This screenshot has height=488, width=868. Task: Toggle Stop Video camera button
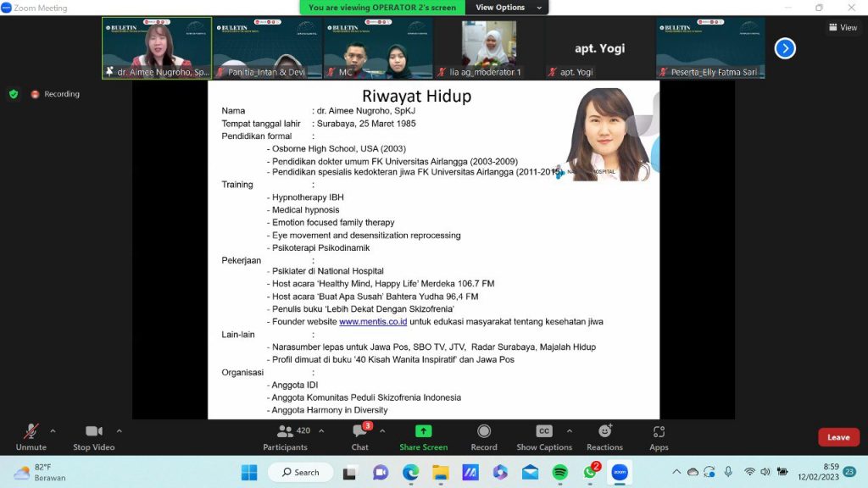click(x=93, y=436)
